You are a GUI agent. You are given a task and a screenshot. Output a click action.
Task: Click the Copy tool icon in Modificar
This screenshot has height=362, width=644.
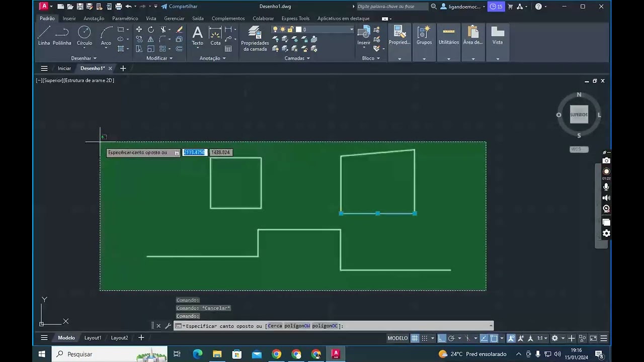pos(139,39)
